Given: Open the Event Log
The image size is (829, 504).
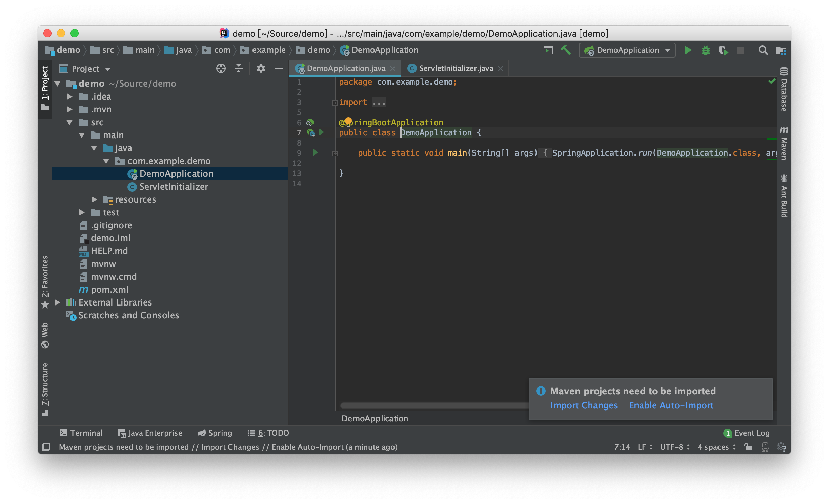Looking at the screenshot, I should (x=747, y=433).
